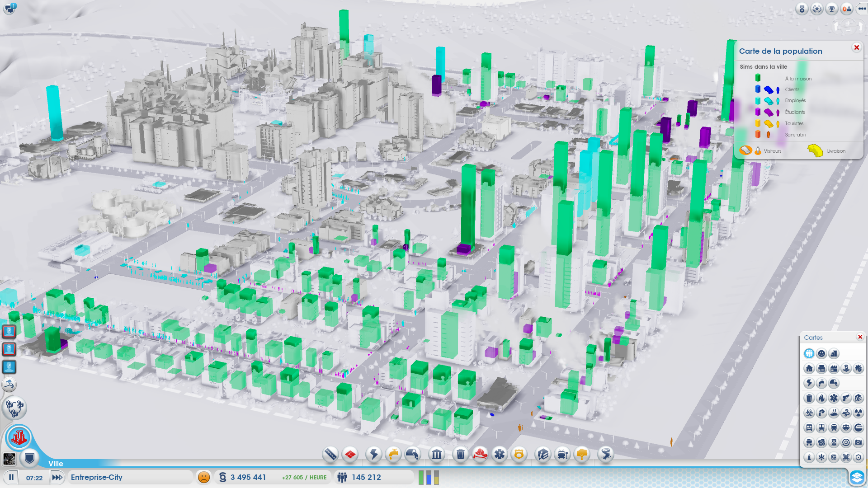Open the Fire services menu

tap(480, 454)
